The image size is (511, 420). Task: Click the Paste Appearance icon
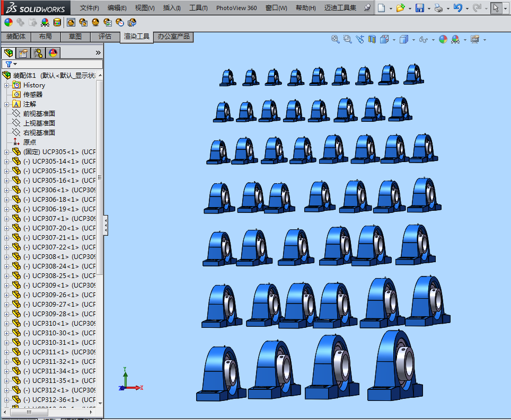coord(32,22)
